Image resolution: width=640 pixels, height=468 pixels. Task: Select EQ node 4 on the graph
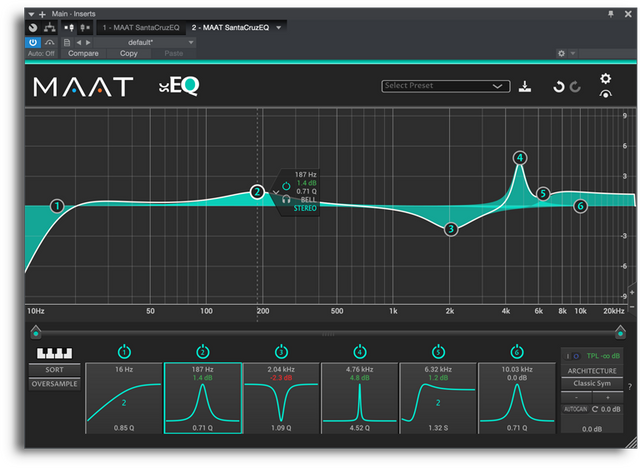point(520,158)
